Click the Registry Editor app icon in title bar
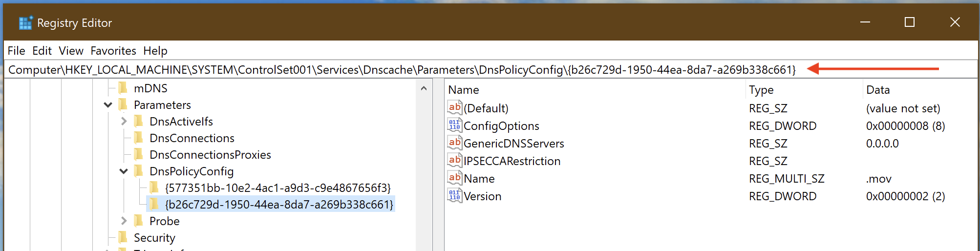 [x=25, y=23]
